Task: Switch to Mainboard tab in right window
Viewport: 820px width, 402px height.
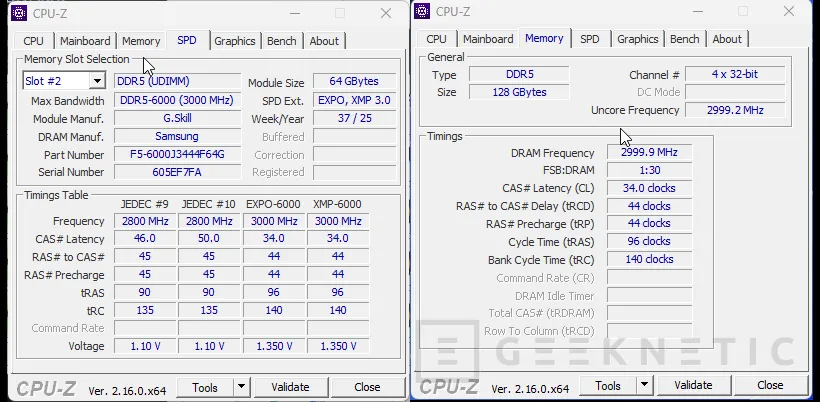Action: point(488,39)
